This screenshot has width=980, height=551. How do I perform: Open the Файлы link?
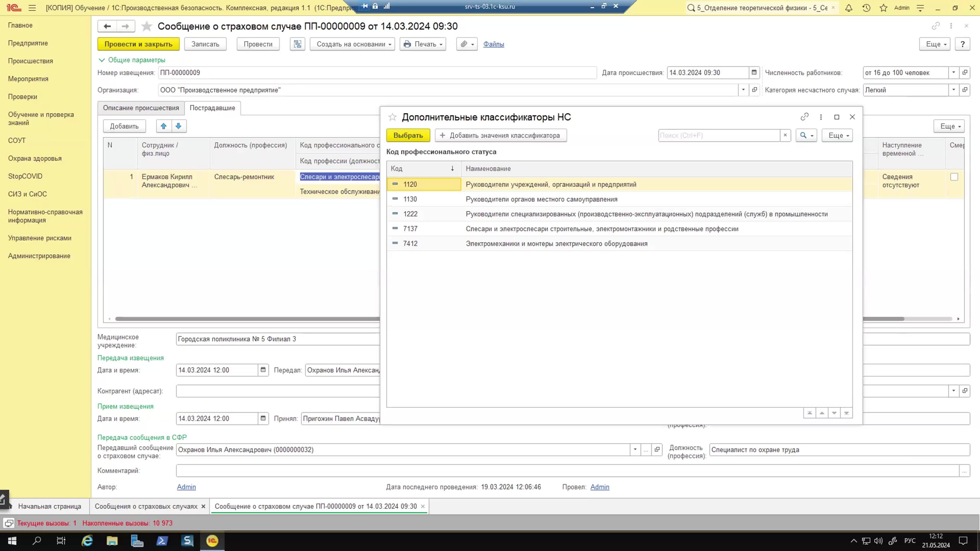[493, 44]
